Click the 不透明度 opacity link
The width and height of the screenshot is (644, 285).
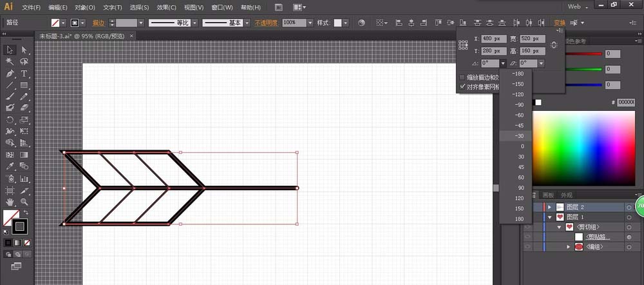pyautogui.click(x=266, y=23)
